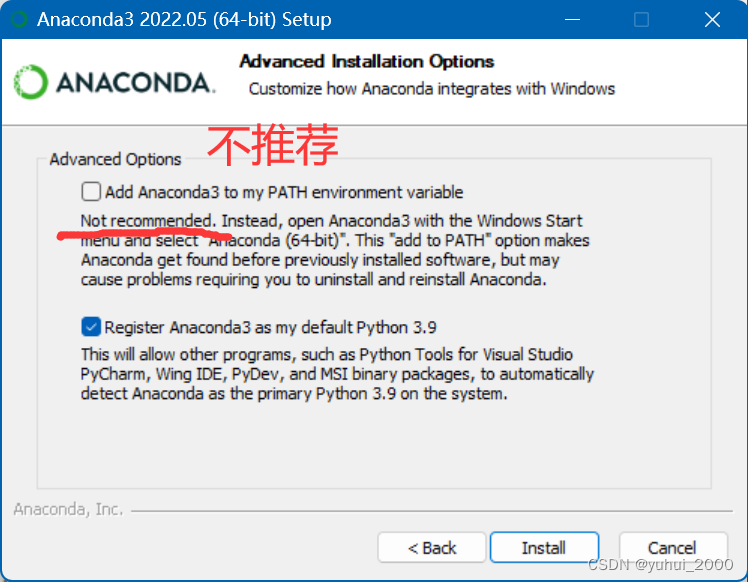
Task: Enable Add Anaconda3 to my PATH checkbox
Action: point(91,192)
